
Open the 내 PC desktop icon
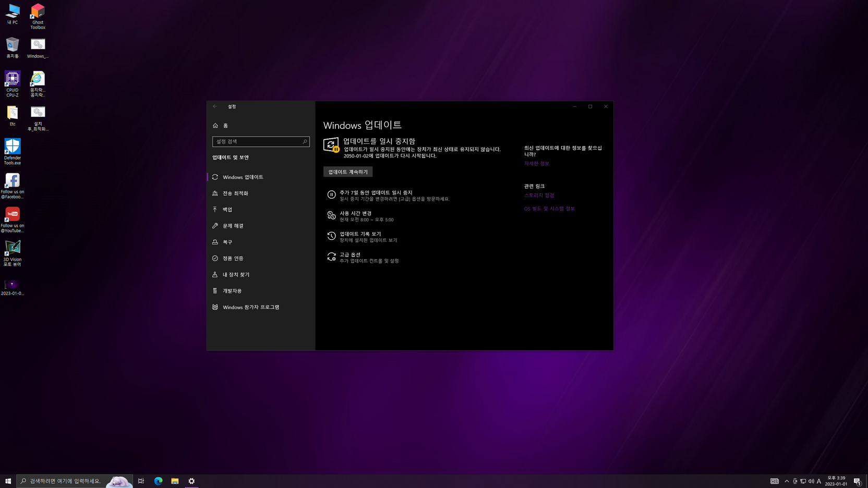point(13,14)
